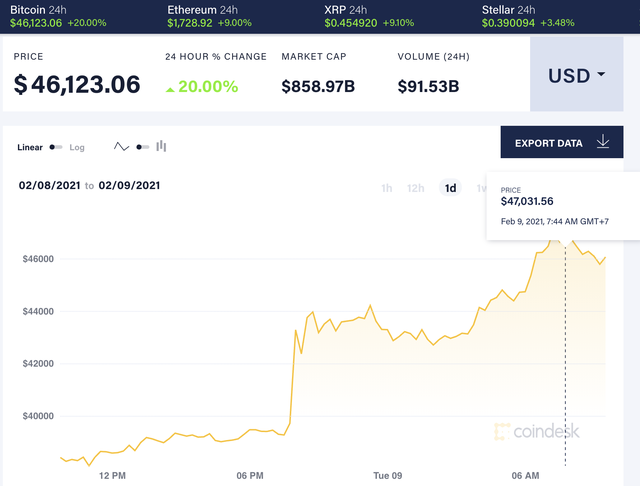The width and height of the screenshot is (640, 486).
Task: Click tooltip price $47,031.56
Action: pyautogui.click(x=527, y=201)
